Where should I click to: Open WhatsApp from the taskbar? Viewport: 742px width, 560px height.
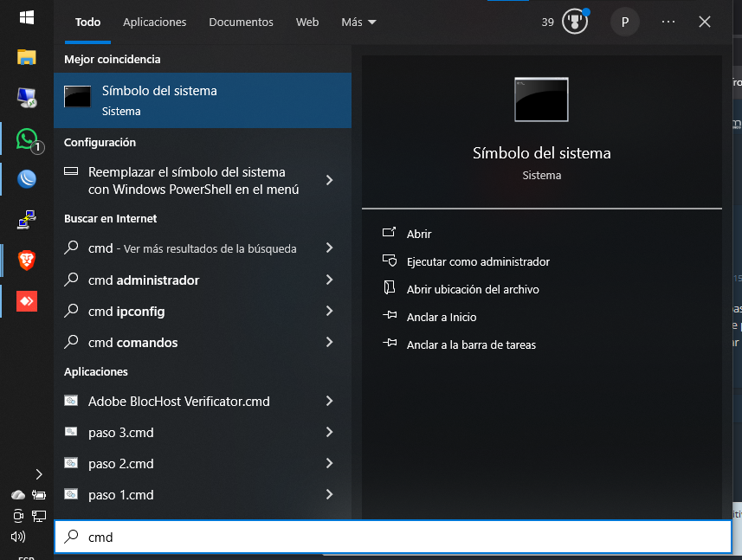pyautogui.click(x=28, y=139)
